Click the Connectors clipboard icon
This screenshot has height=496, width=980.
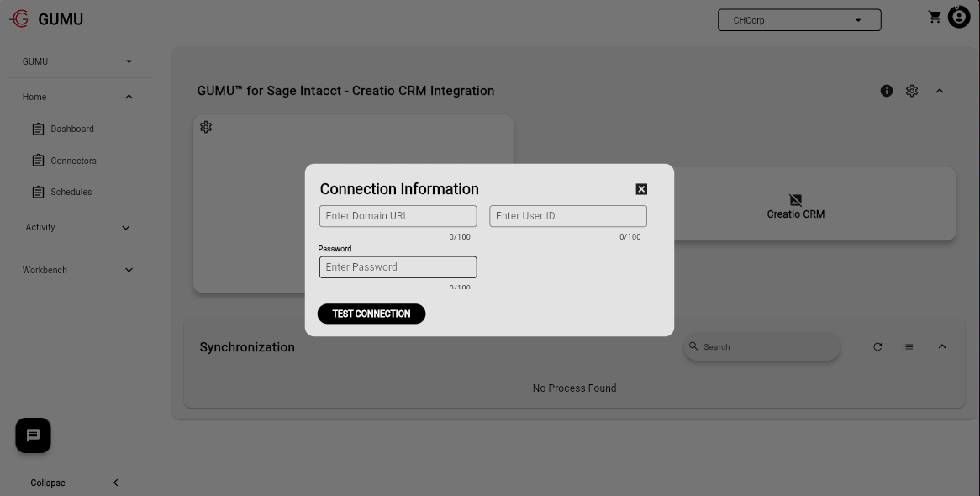click(38, 160)
